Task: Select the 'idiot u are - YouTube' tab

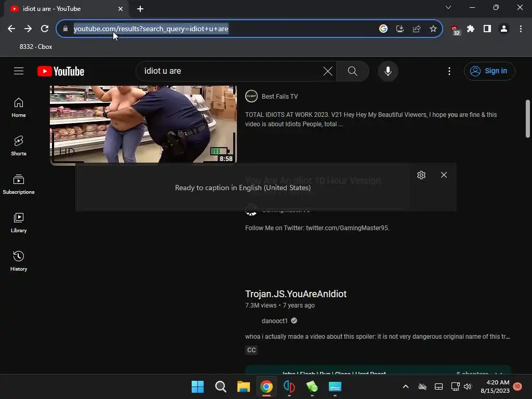Action: (66, 9)
